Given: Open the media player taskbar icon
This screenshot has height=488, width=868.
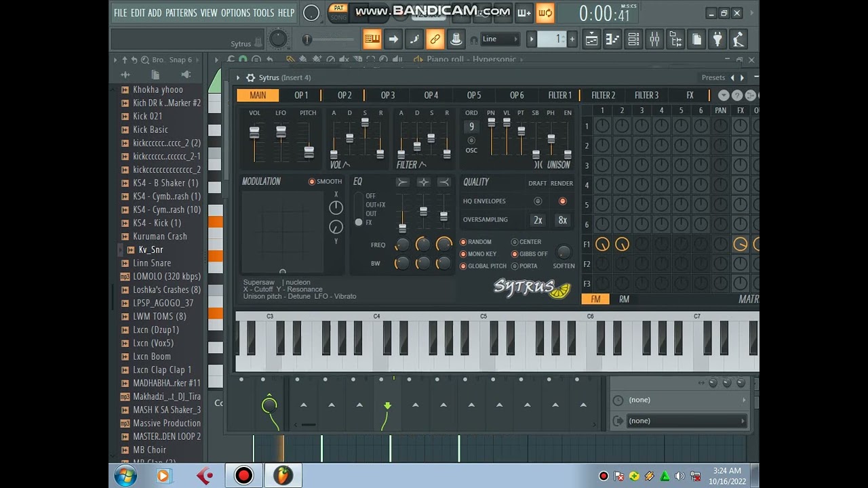Looking at the screenshot, I should tap(163, 476).
